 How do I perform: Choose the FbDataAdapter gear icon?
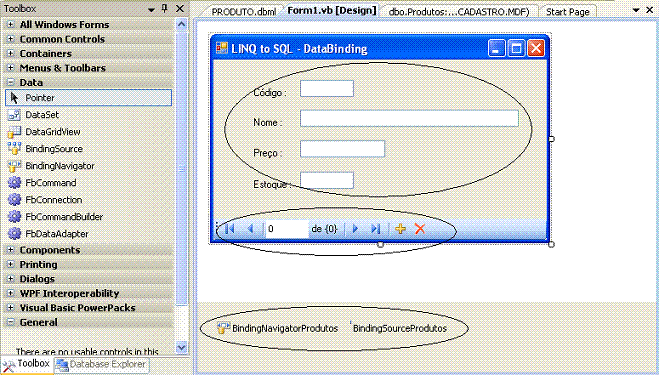tap(14, 233)
